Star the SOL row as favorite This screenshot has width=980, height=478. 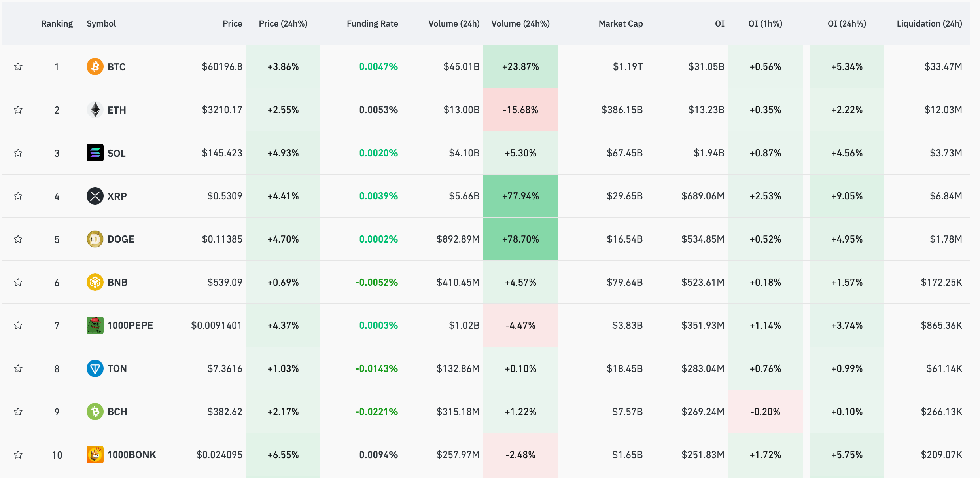[x=18, y=153]
